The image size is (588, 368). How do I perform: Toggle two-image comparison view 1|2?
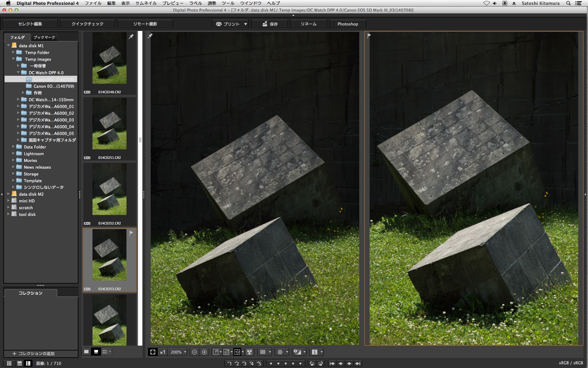point(237,352)
